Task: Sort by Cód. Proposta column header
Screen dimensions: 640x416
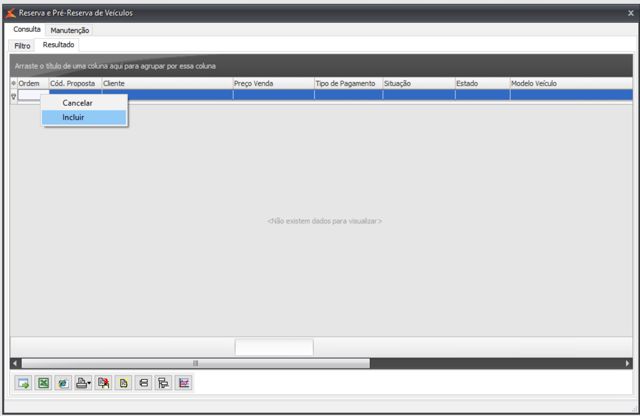Action: click(x=75, y=83)
